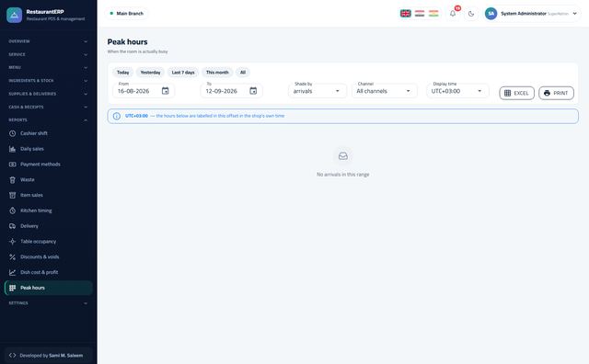This screenshot has height=364, width=589.
Task: Select the This month range
Action: coord(217,73)
